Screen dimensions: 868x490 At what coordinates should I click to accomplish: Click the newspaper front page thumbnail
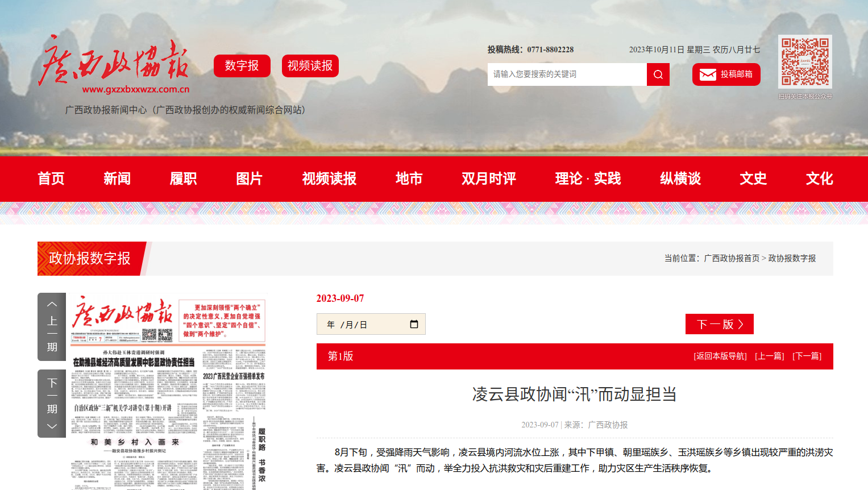(168, 392)
